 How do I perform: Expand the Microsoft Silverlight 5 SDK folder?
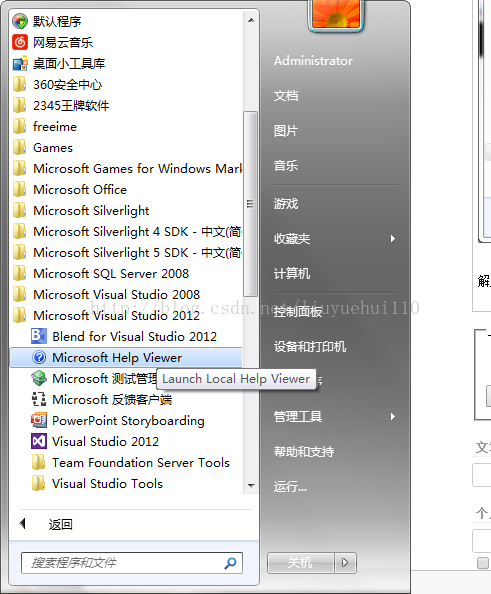click(126, 252)
